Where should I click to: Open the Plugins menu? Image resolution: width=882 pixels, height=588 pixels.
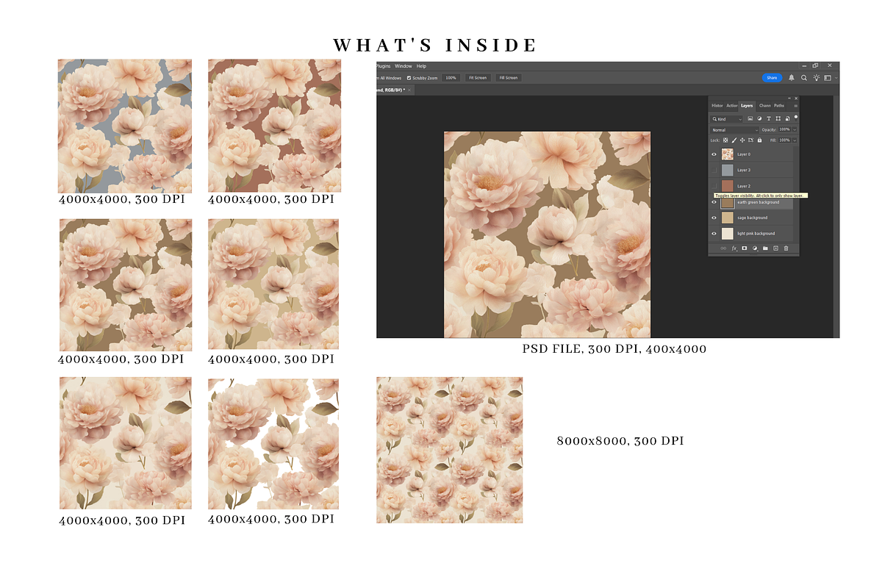383,66
